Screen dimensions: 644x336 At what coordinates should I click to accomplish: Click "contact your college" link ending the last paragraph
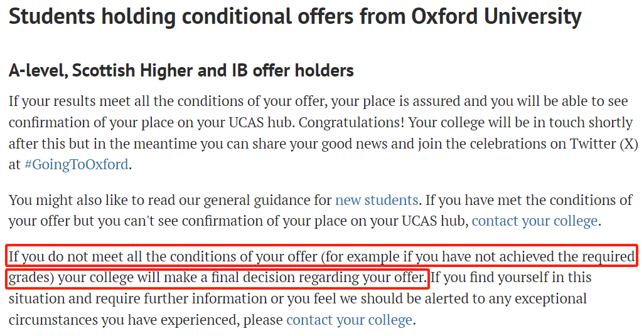pos(349,320)
